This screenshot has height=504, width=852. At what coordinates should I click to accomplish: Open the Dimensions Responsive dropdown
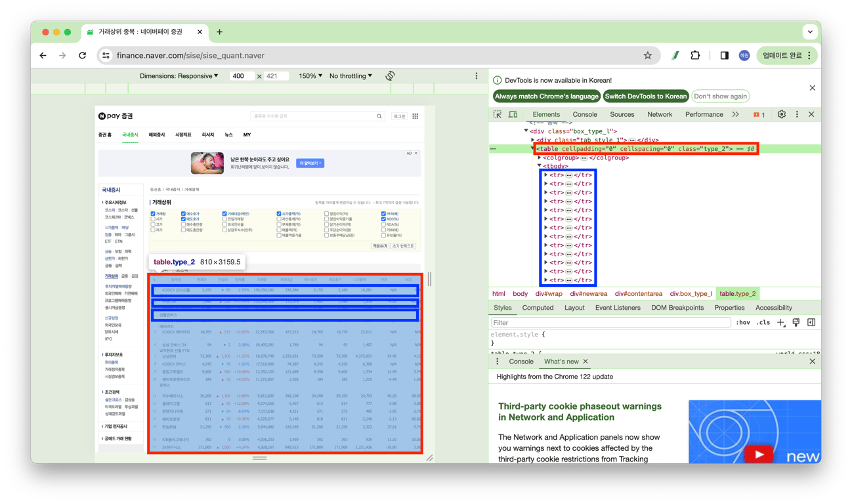[x=179, y=76]
